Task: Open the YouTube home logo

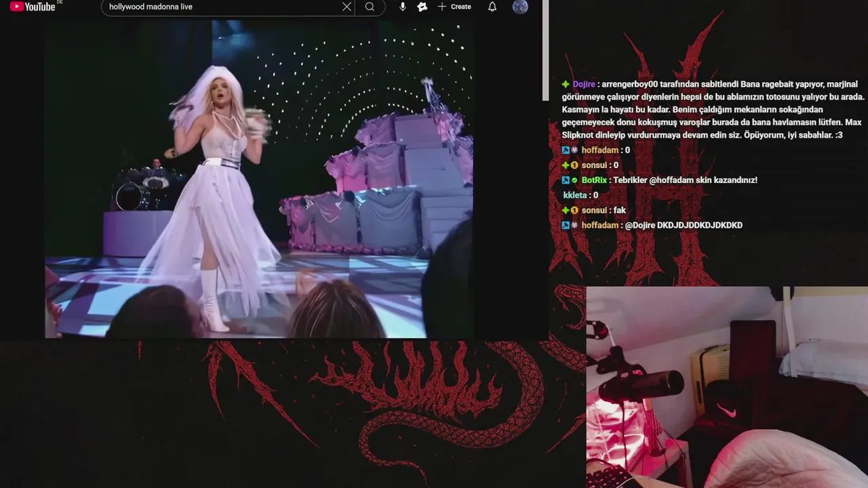Action: click(x=33, y=7)
